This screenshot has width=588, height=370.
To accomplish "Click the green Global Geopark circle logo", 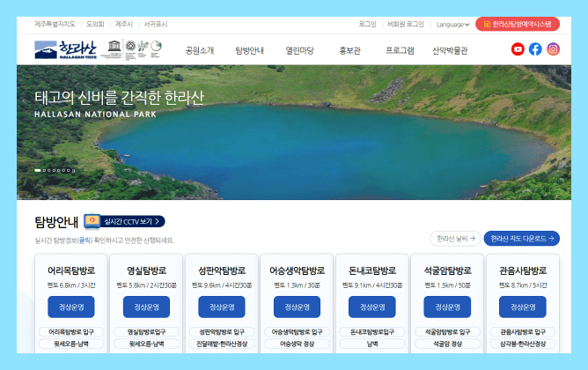I will (x=156, y=46).
